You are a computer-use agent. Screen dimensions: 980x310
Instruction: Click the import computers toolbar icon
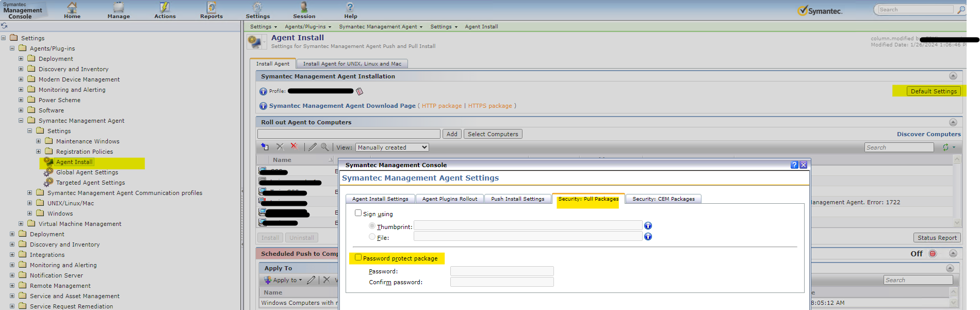(265, 147)
